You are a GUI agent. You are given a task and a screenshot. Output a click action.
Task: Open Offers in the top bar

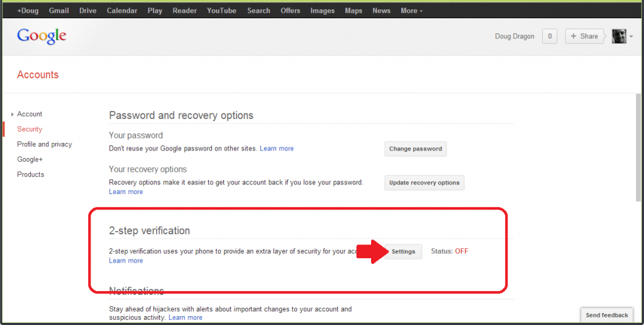point(291,11)
